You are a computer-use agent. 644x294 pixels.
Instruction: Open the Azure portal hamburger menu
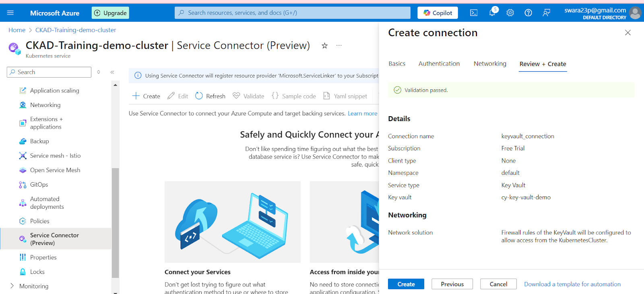10,13
